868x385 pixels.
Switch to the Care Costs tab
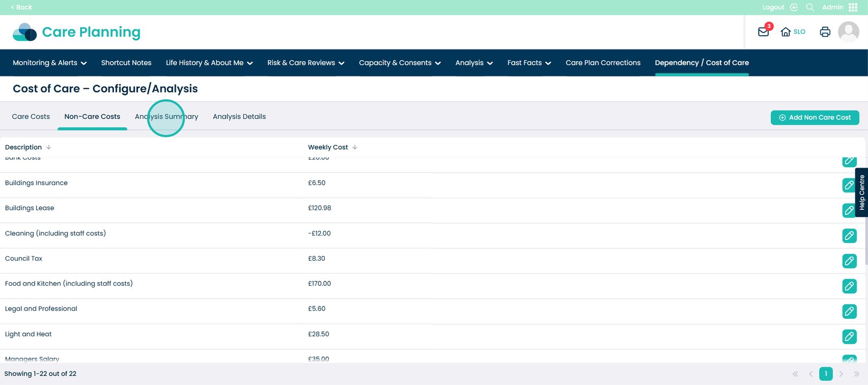pyautogui.click(x=31, y=117)
